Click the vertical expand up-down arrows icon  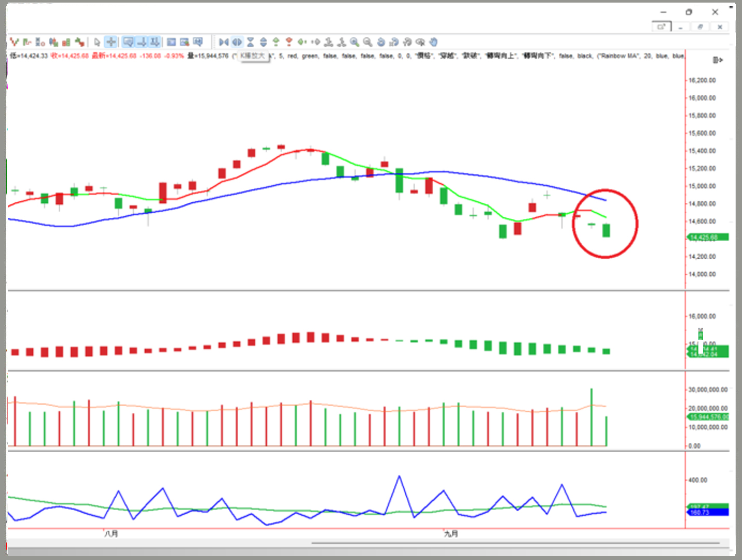[263, 42]
